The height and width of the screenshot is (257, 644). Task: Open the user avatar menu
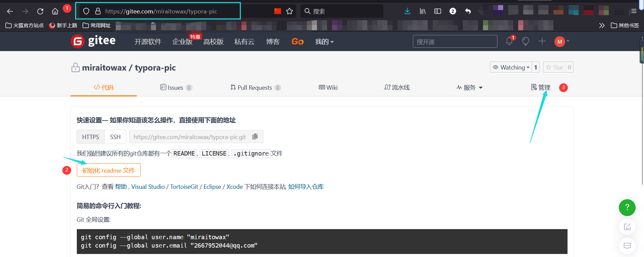562,42
